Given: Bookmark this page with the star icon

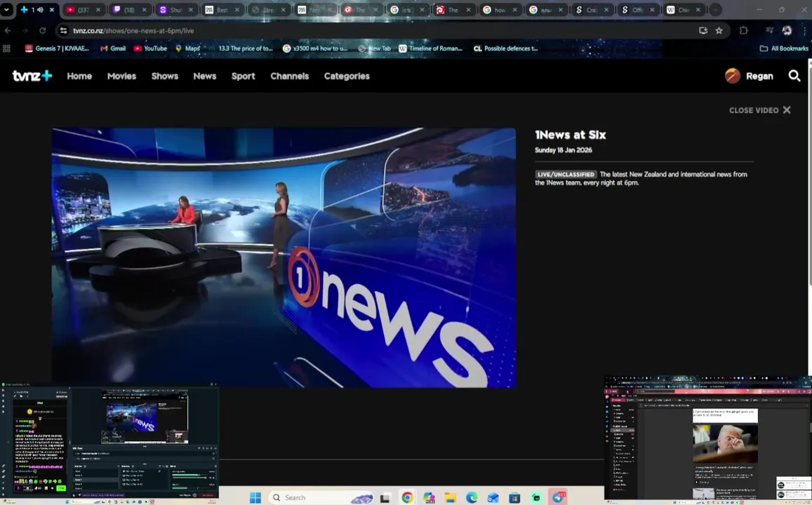Looking at the screenshot, I should [719, 31].
